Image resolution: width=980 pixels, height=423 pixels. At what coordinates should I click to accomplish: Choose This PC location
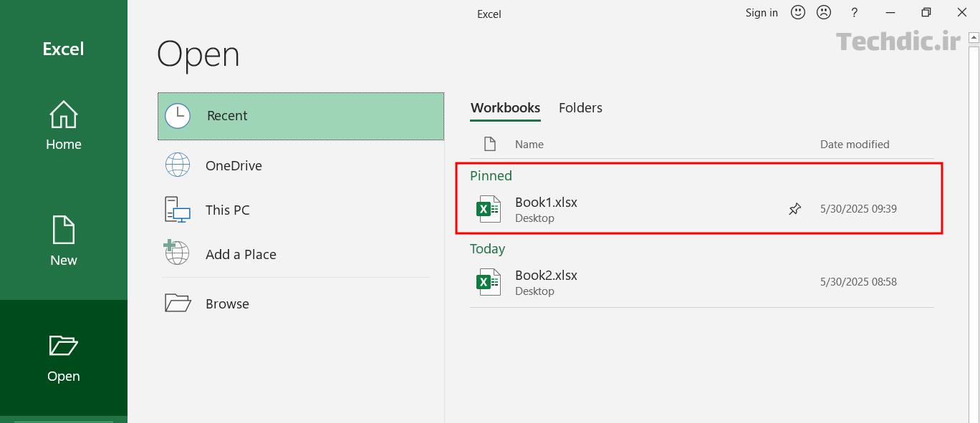pyautogui.click(x=301, y=210)
